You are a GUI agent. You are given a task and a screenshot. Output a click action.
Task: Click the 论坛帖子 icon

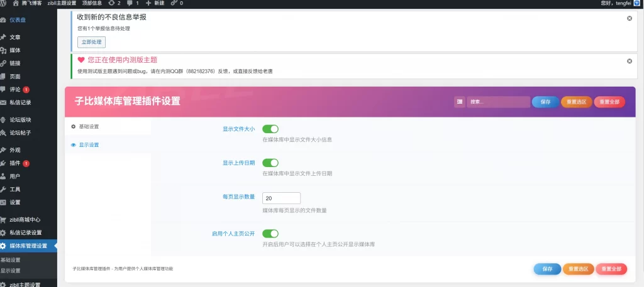[x=3, y=133]
